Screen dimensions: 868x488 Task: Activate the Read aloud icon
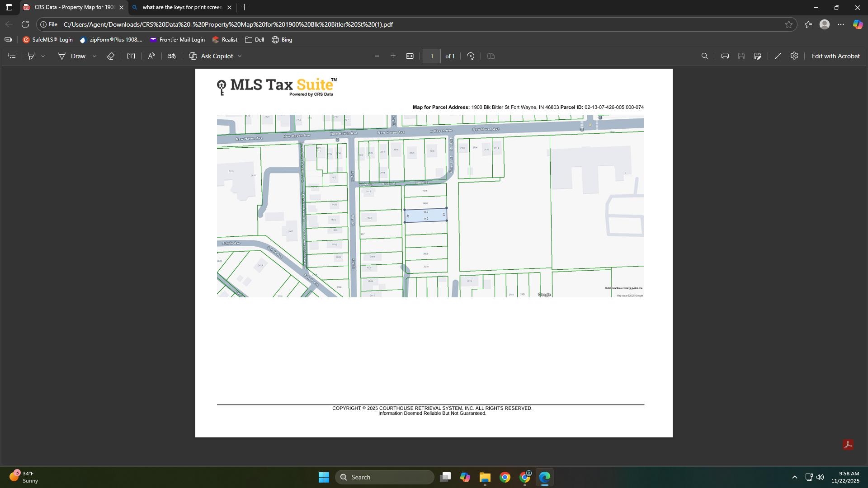pos(151,56)
